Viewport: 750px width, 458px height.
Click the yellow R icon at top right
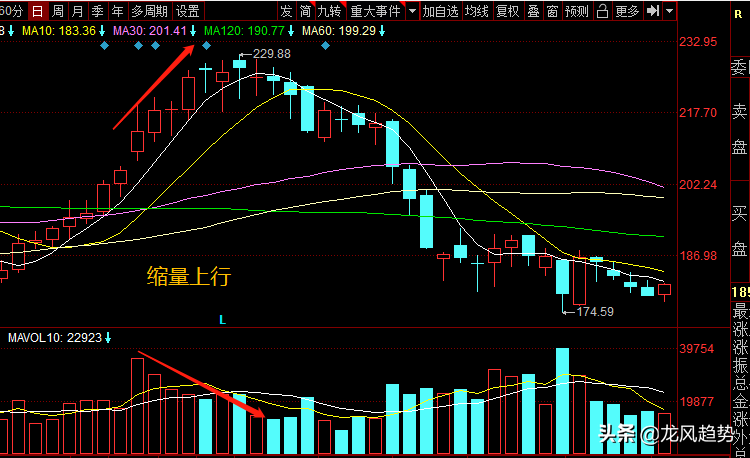[x=739, y=14]
